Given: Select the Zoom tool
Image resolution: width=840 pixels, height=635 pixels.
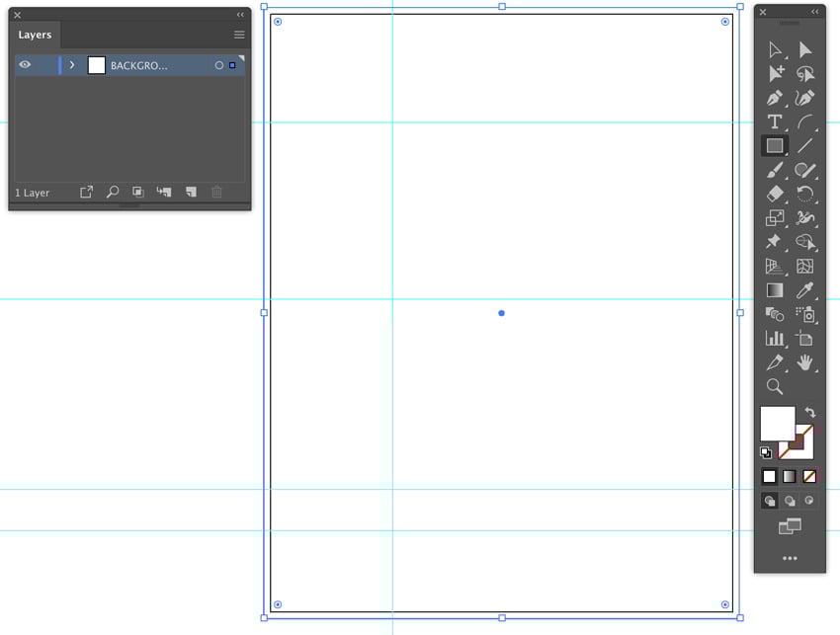Looking at the screenshot, I should 775,384.
